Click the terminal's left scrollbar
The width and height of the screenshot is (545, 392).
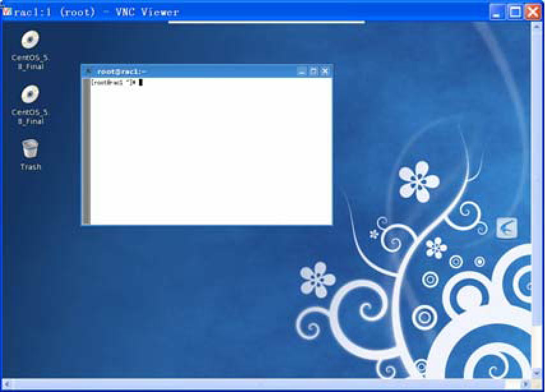(x=87, y=151)
